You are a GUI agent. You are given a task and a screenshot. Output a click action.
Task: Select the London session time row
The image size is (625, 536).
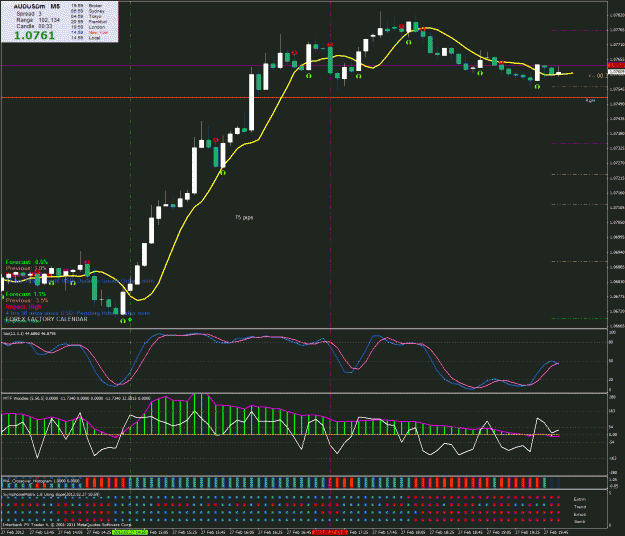88,27
